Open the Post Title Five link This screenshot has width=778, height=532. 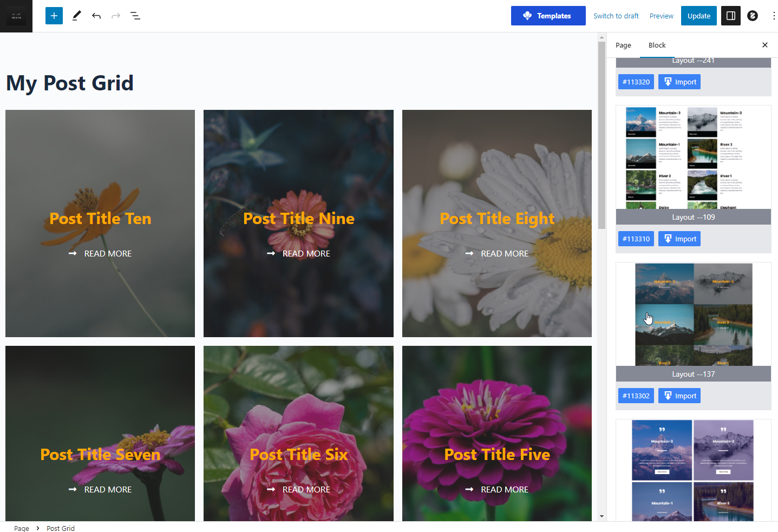tap(497, 454)
